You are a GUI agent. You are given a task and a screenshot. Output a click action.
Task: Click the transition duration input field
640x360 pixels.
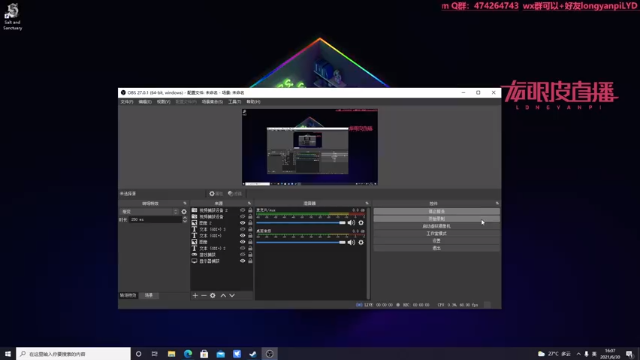[x=155, y=220]
